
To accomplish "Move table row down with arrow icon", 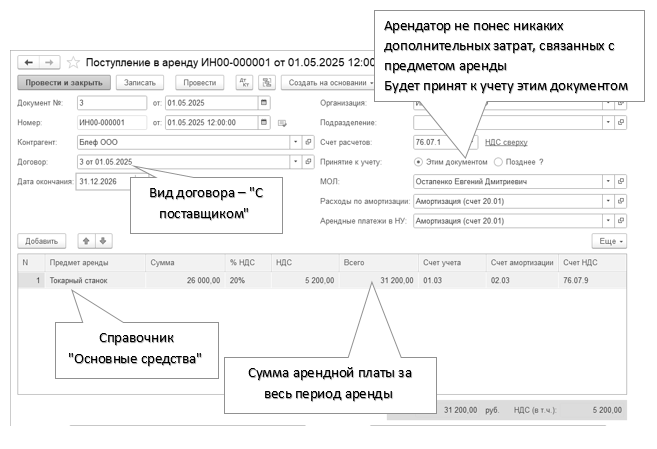I will click(x=103, y=241).
